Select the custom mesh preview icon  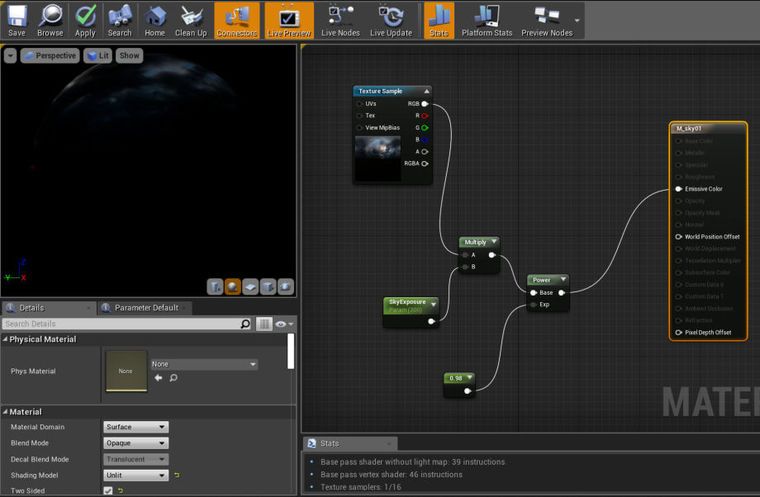coord(285,287)
